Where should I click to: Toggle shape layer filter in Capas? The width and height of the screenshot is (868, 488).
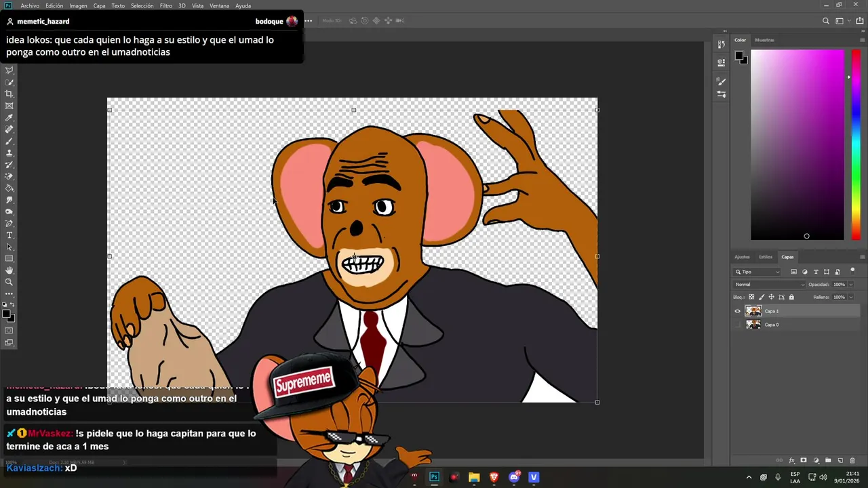[x=827, y=272]
